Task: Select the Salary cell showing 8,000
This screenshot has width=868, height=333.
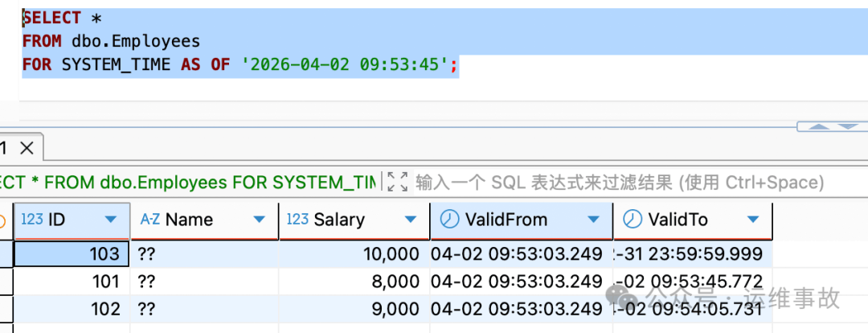Action: point(354,282)
